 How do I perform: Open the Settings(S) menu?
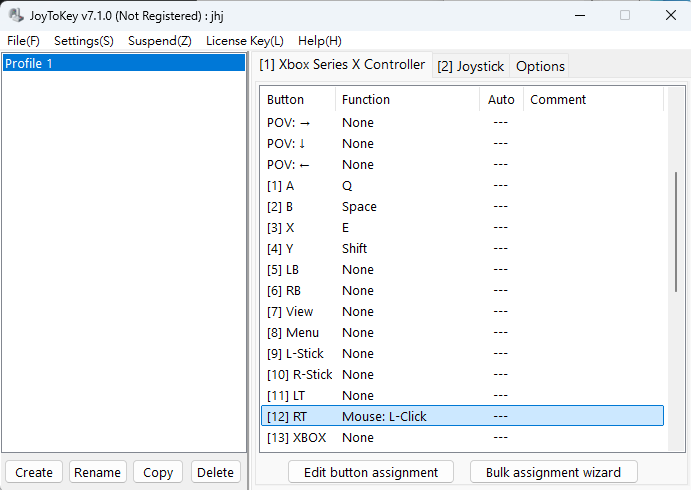pyautogui.click(x=83, y=41)
